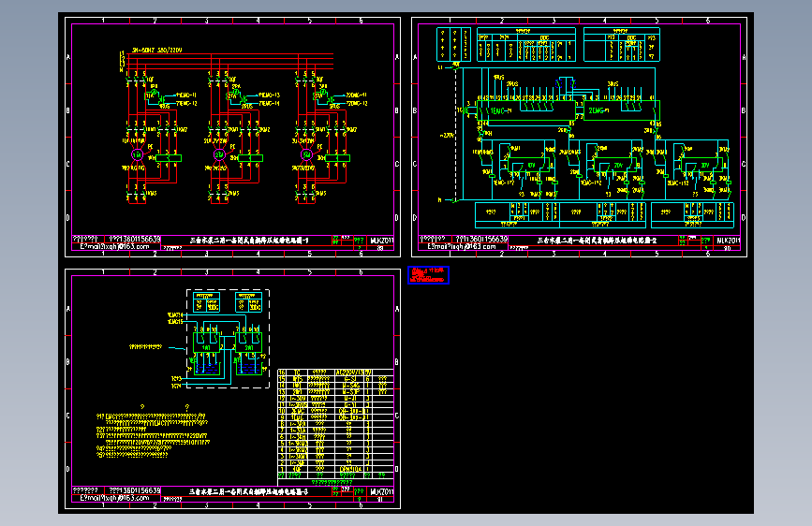This screenshot has height=526, width=812.
Task: Select the green 2KH thermal relay box
Action: [250, 158]
